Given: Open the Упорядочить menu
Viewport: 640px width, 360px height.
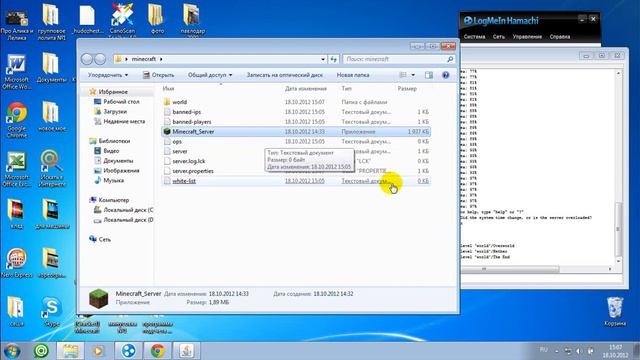Looking at the screenshot, I should [x=108, y=75].
